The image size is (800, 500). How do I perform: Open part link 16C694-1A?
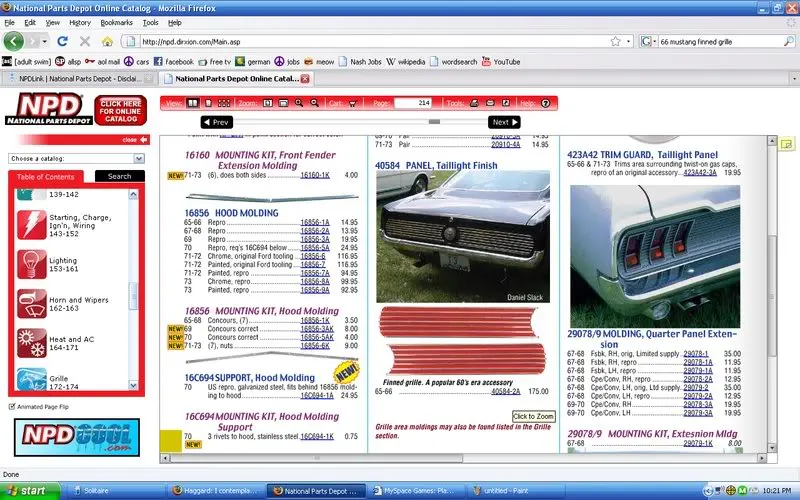click(x=317, y=395)
